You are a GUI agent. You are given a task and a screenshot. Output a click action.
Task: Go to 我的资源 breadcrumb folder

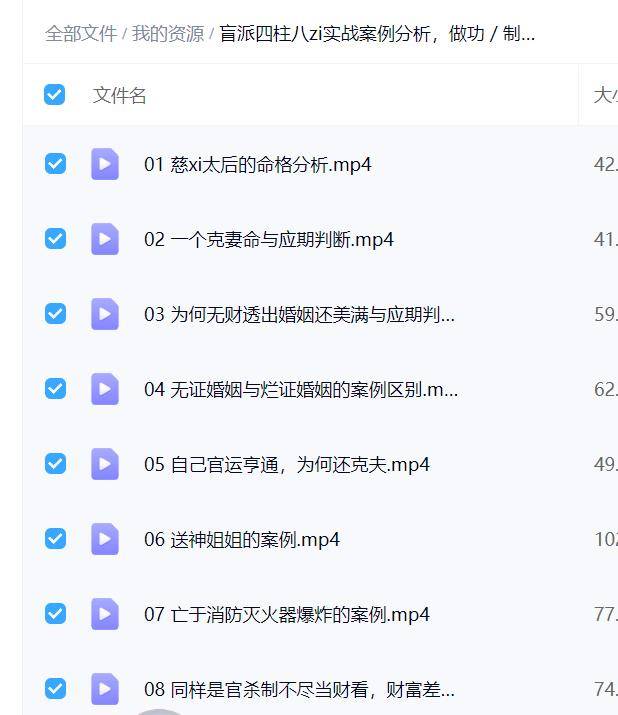168,34
